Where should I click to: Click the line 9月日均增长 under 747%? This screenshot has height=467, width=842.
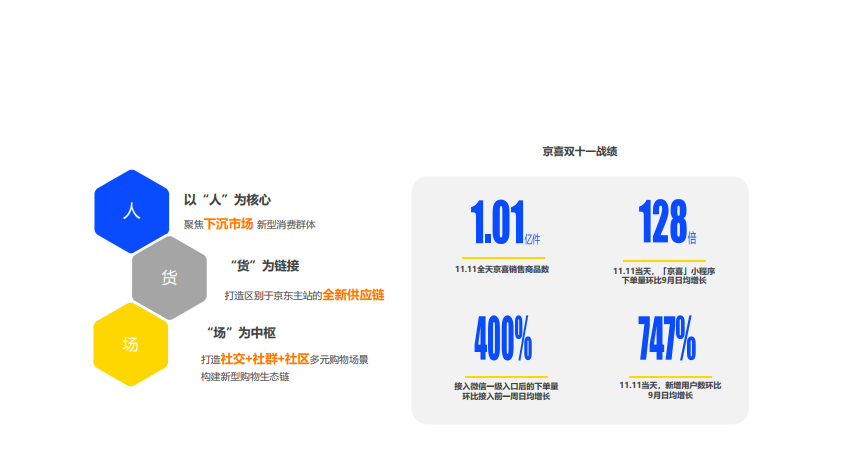pyautogui.click(x=670, y=395)
